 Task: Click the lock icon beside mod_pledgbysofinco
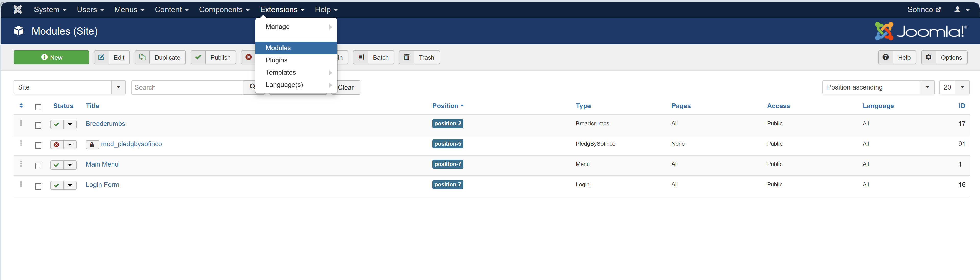pos(92,144)
